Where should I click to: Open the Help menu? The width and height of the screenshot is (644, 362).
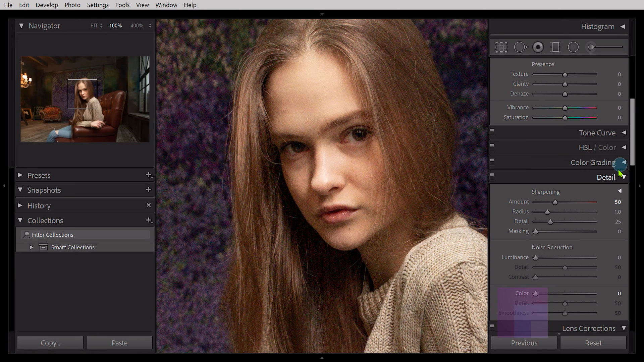click(190, 5)
